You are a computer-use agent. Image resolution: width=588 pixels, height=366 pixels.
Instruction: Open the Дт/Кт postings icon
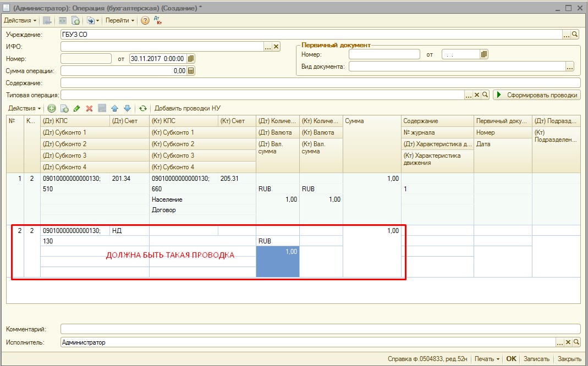click(158, 20)
